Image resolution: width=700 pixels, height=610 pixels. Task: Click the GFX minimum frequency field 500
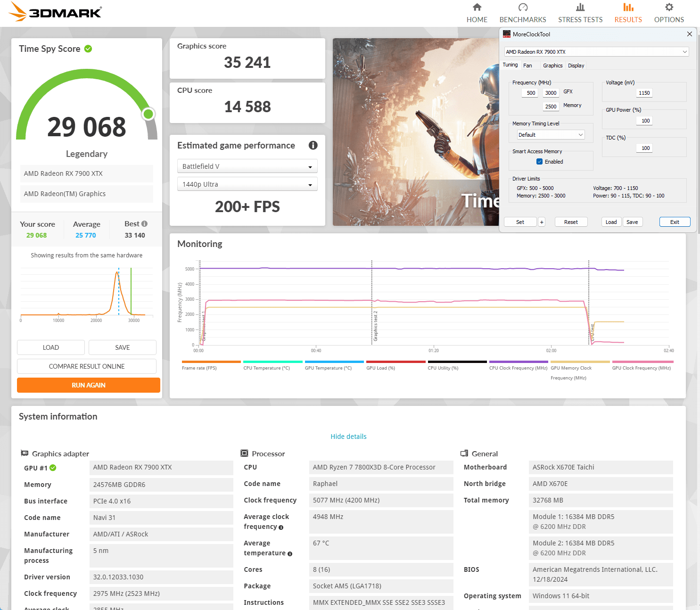531,93
